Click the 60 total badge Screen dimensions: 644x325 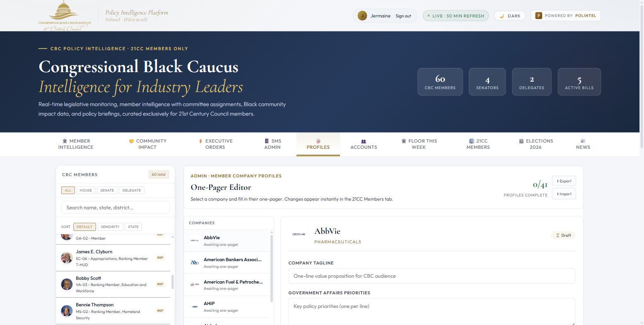[159, 175]
